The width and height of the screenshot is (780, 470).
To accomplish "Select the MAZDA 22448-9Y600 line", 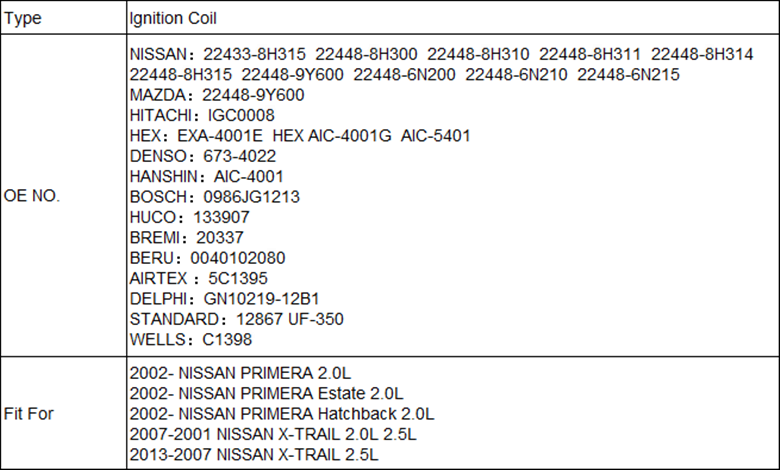I will (x=217, y=95).
